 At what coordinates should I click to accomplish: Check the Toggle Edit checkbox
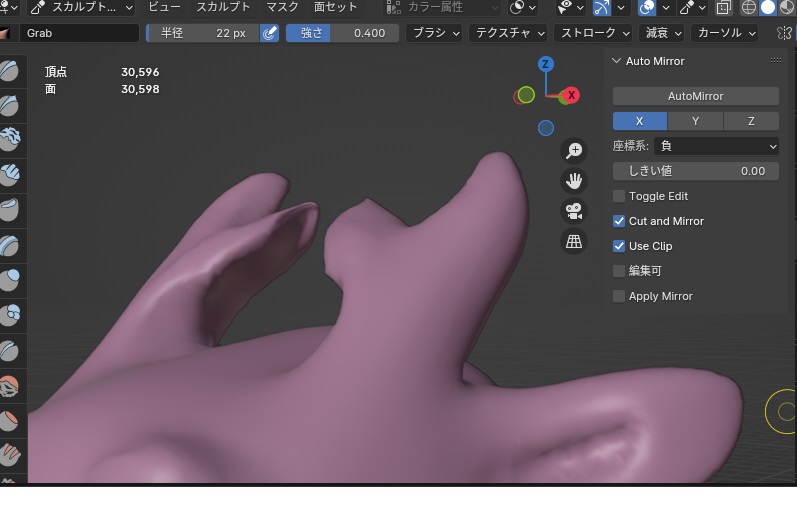pyautogui.click(x=619, y=196)
